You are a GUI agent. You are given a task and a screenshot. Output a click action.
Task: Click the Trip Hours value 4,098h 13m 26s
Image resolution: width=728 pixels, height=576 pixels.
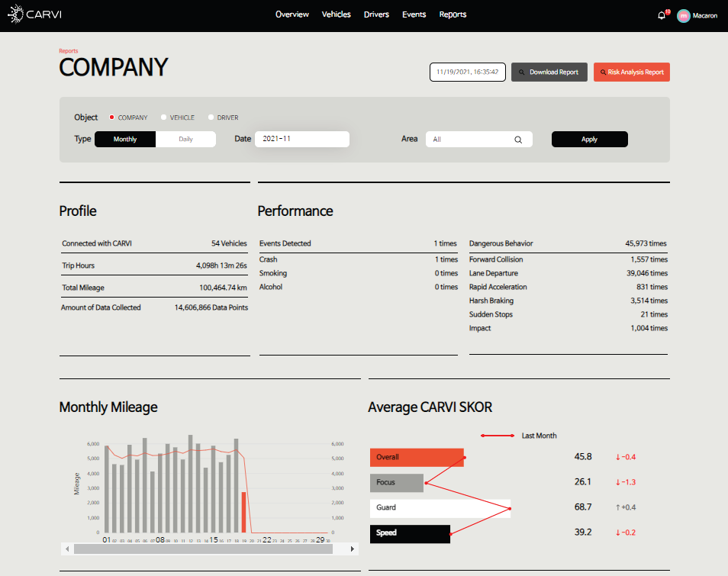[x=221, y=265]
